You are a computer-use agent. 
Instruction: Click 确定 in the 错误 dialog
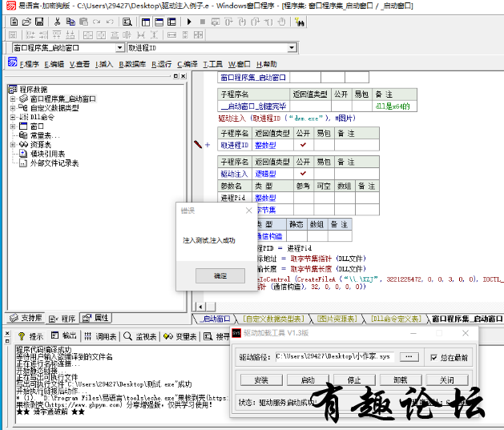click(220, 275)
